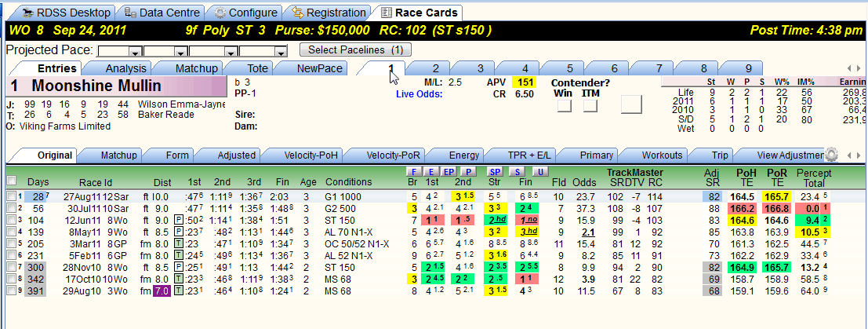Click the T turf icon on 3Mar11 row
Image resolution: width=868 pixels, height=329 pixels.
pyautogui.click(x=178, y=243)
